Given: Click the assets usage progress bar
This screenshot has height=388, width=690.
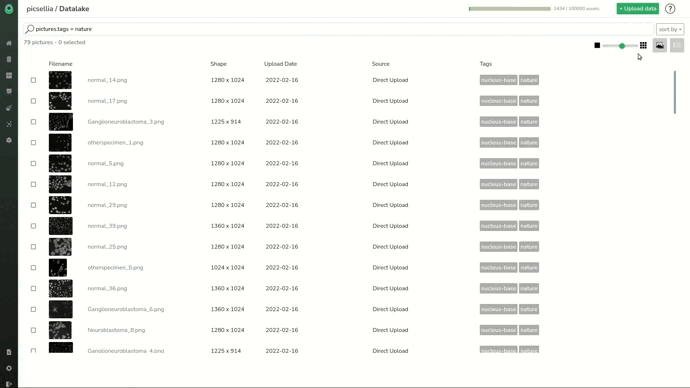Looking at the screenshot, I should (510, 9).
